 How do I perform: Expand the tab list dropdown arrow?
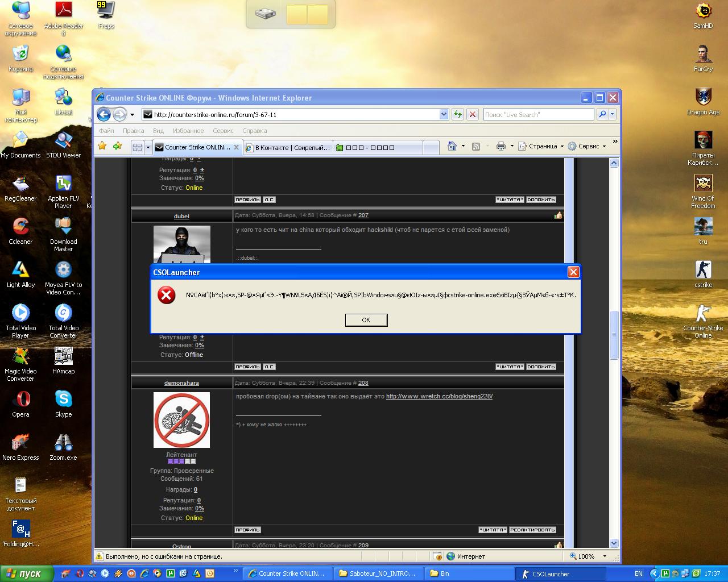click(148, 147)
